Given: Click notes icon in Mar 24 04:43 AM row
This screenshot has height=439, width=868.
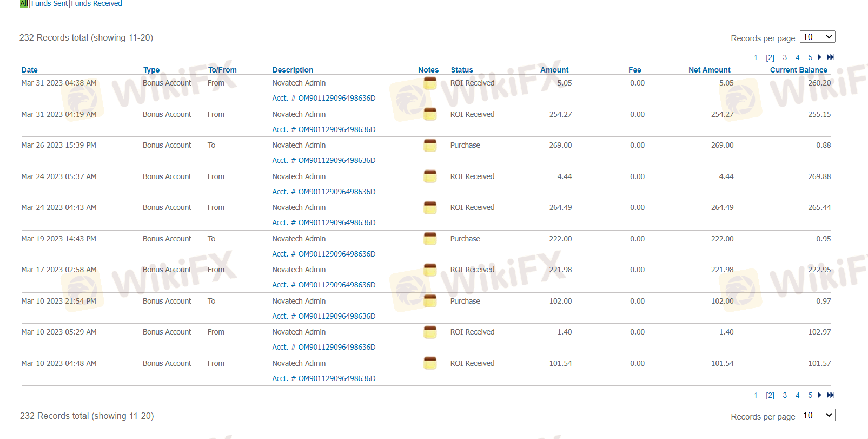Looking at the screenshot, I should (430, 208).
